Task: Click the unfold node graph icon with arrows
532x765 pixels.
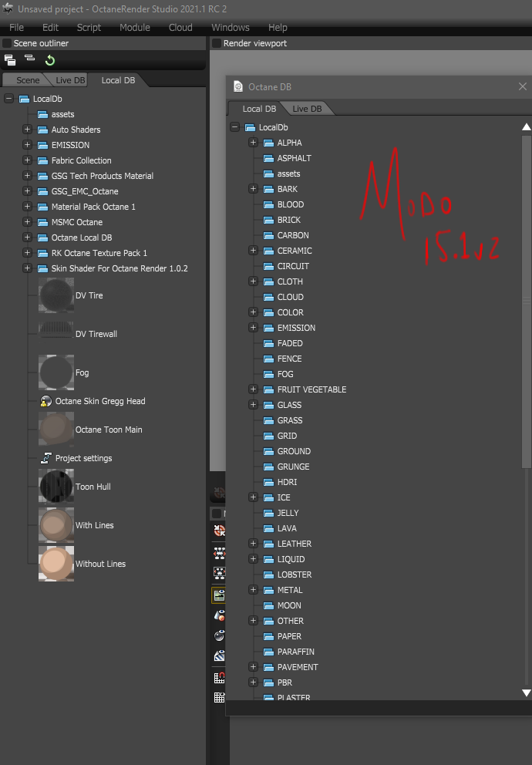Action: (220, 552)
